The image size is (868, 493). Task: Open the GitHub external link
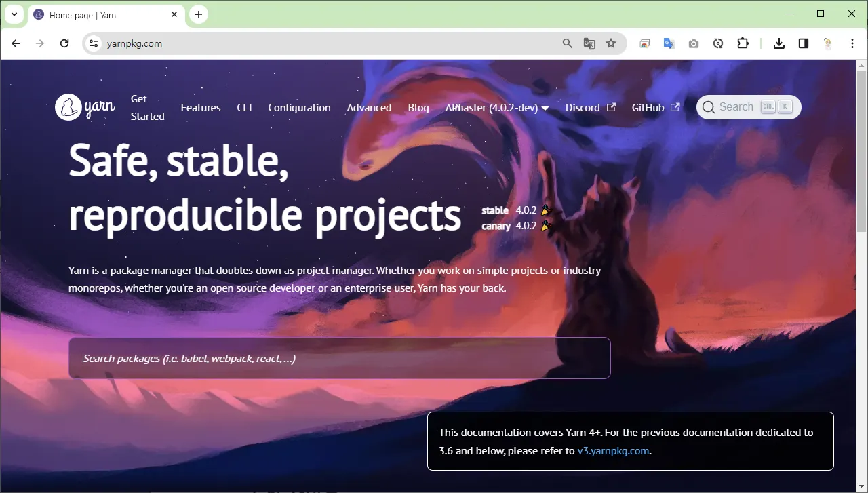click(656, 107)
